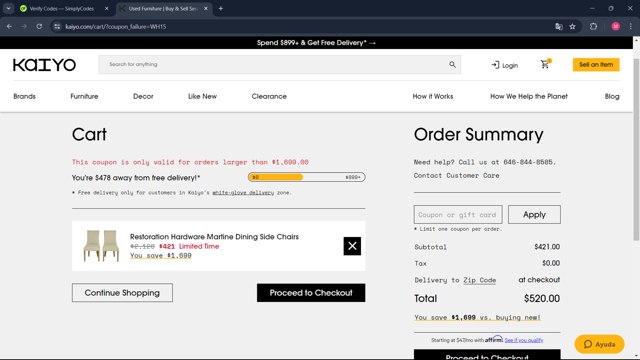Open the Chrome profile avatar
The width and height of the screenshot is (640, 360).
tap(616, 27)
